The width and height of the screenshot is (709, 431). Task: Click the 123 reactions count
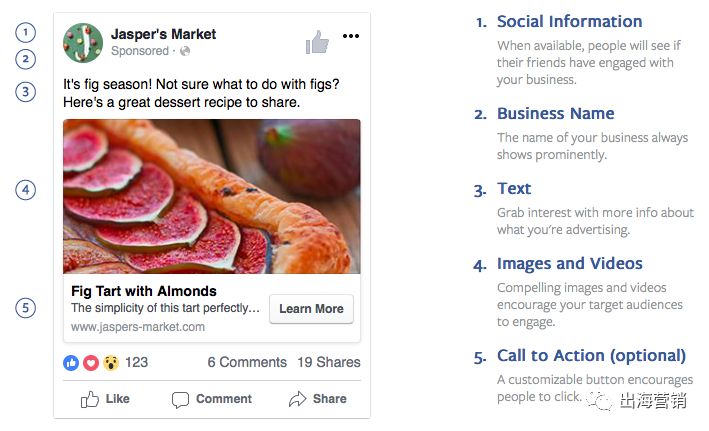coord(136,363)
